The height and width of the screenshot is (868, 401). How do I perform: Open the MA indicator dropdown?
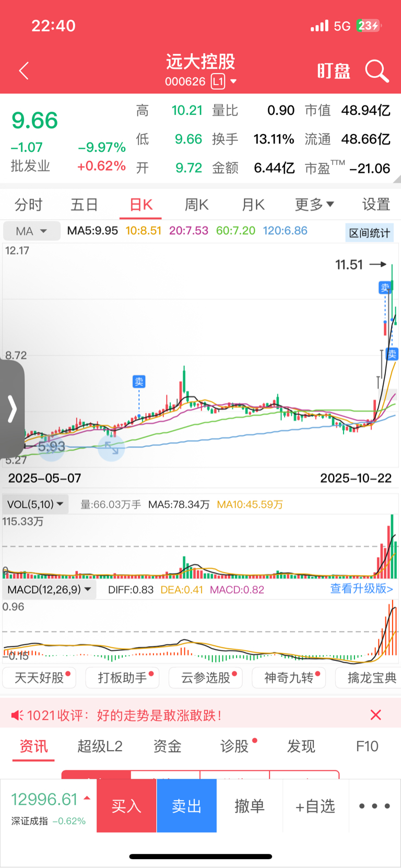point(32,231)
